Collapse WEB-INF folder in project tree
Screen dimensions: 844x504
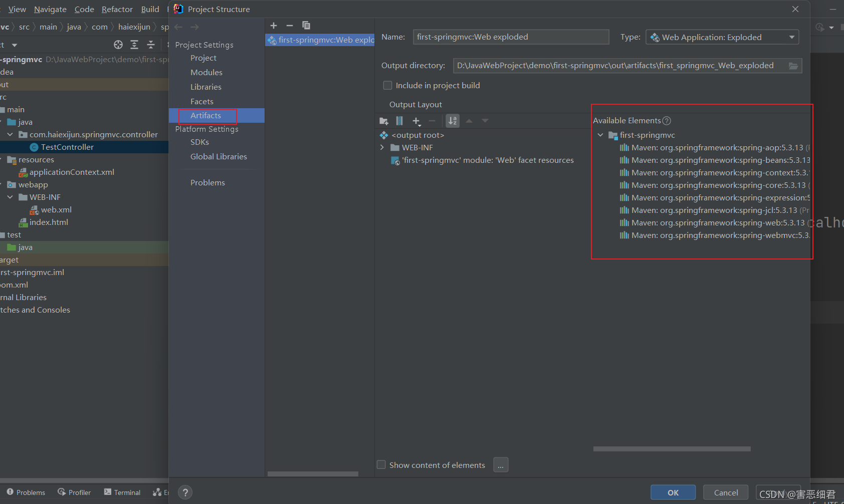(10, 197)
